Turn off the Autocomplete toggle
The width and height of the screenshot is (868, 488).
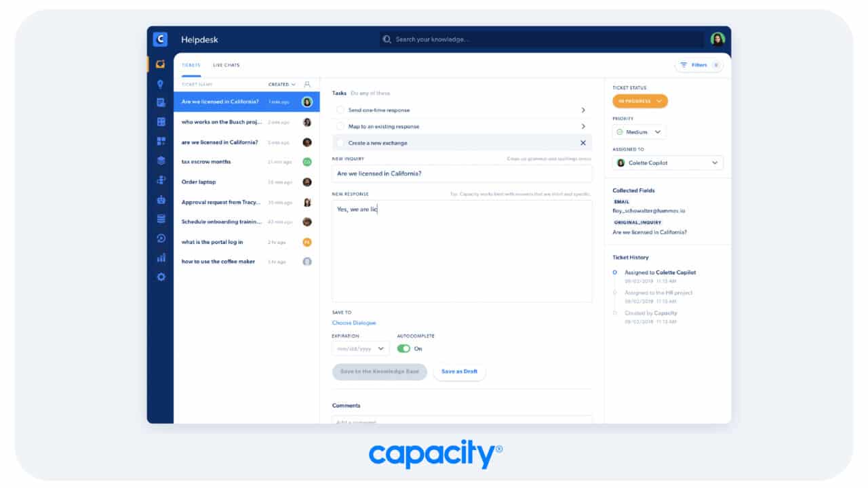[403, 348]
